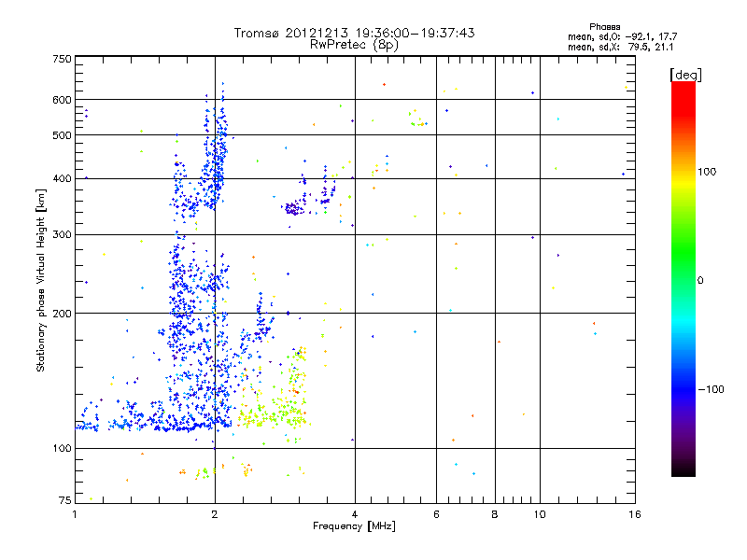Viewport: 747px width, 560px height.
Task: Click the y-axis tick label '300'
Action: [x=62, y=235]
